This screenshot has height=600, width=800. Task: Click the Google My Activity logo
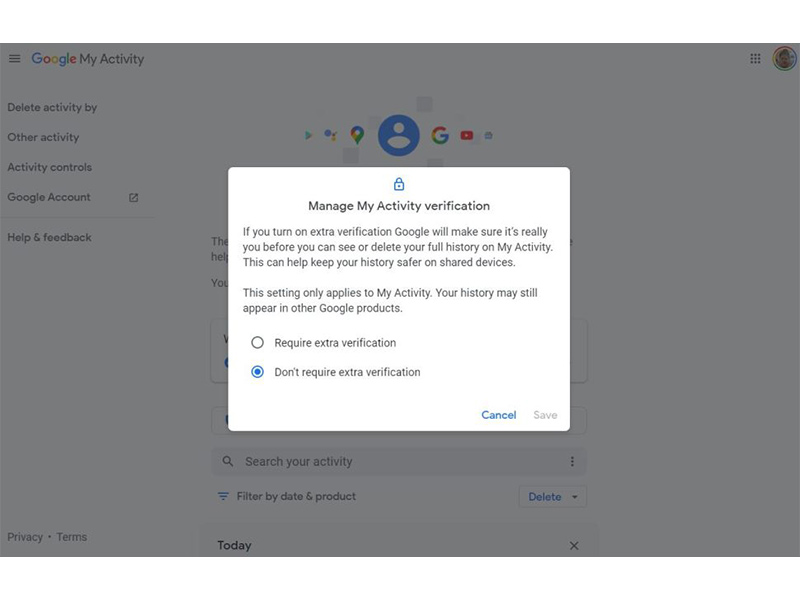click(x=88, y=59)
